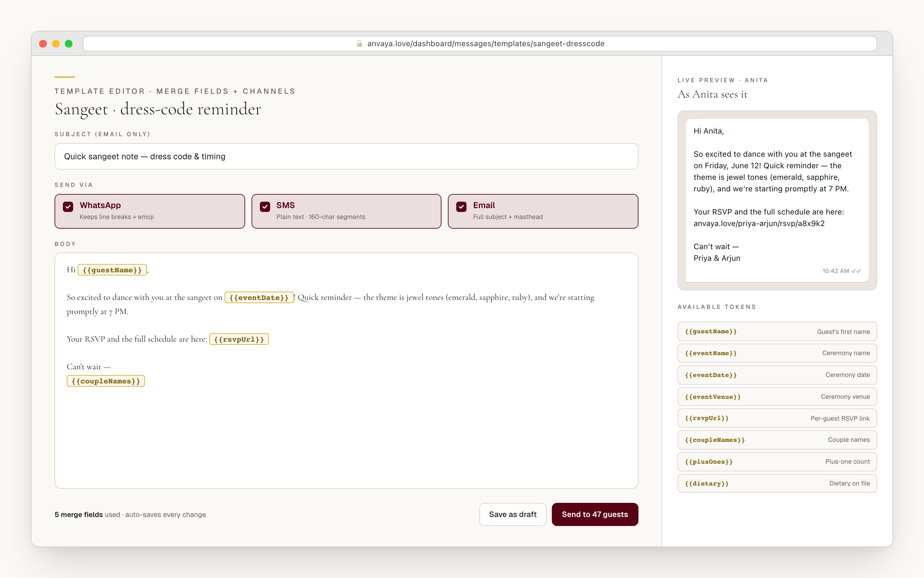Click 'Can't wait —' line in body
Screen dimensions: 924x578
(89, 367)
